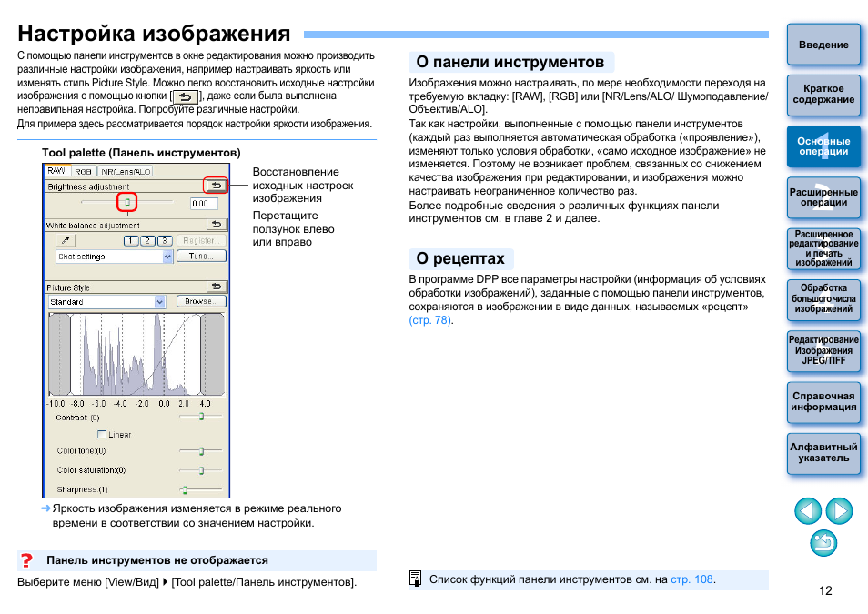Click the Настройка изображения heading
868x614 pixels.
[x=154, y=34]
